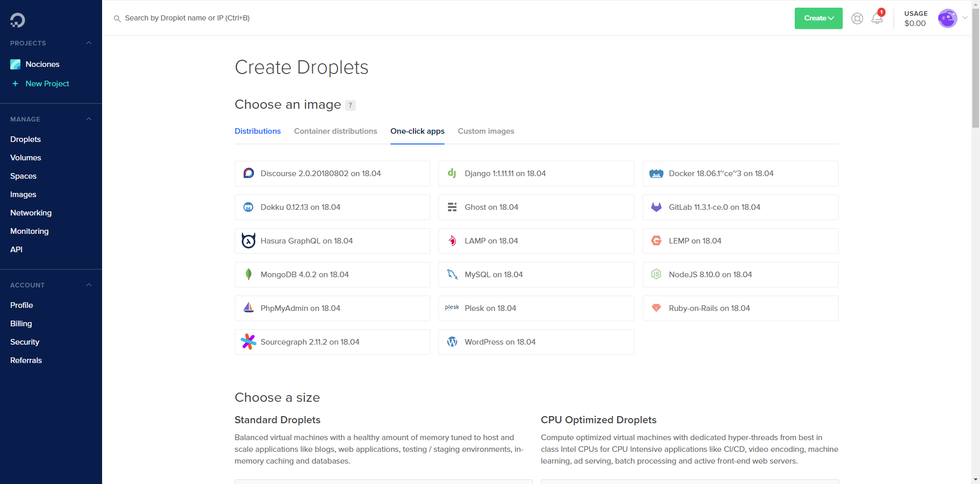This screenshot has width=980, height=484.
Task: Collapse the Manage sidebar section
Action: click(89, 119)
